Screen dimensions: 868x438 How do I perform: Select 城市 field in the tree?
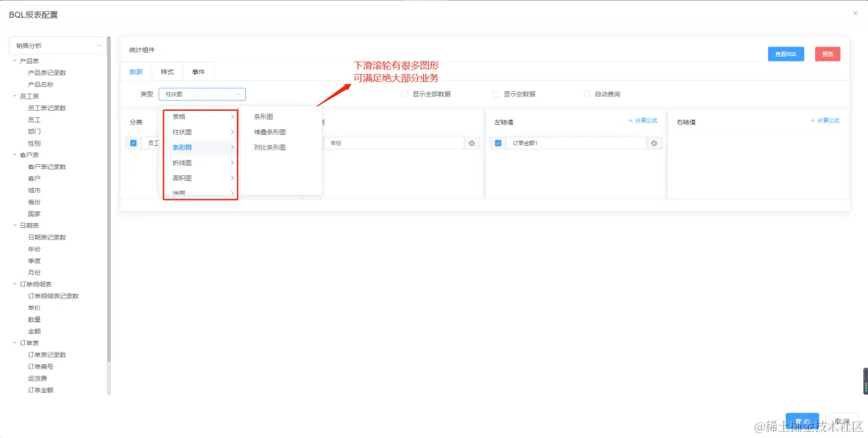pyautogui.click(x=34, y=190)
